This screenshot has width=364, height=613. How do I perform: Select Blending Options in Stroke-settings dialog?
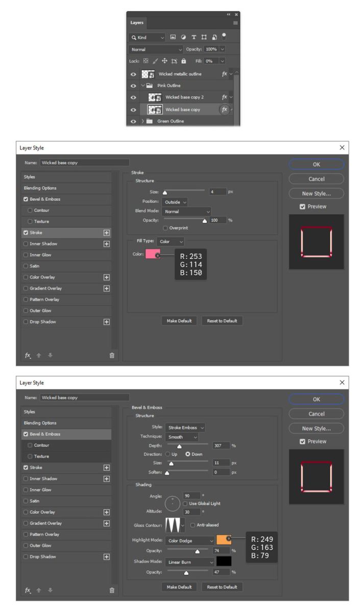[x=66, y=188]
